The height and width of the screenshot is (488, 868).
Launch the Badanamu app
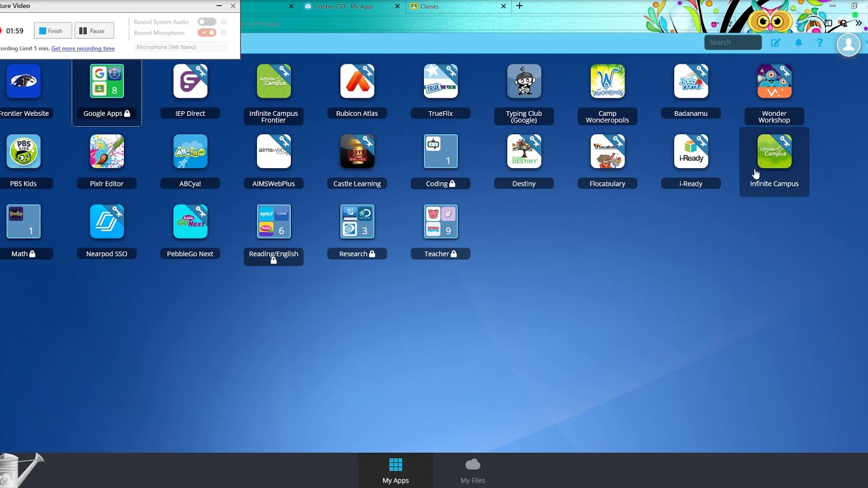coord(691,81)
